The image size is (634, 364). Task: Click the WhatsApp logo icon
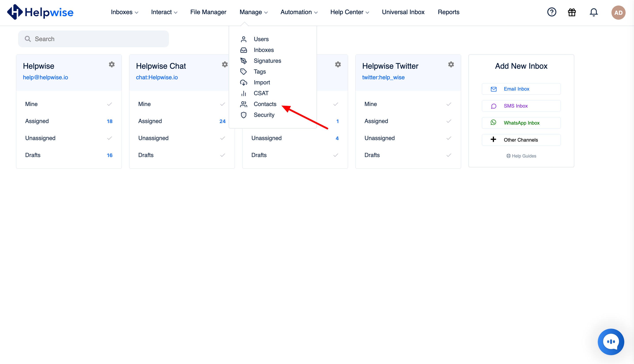(493, 123)
